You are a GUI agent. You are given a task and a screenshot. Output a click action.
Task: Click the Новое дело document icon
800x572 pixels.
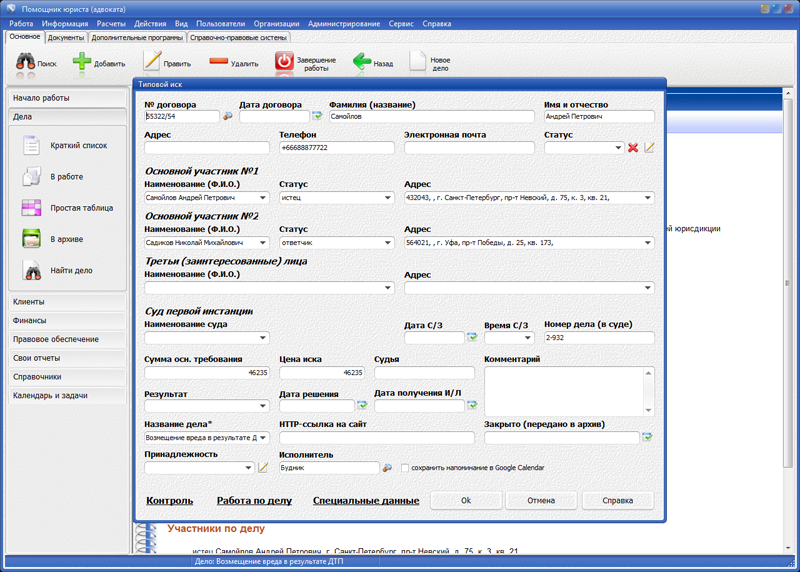418,62
